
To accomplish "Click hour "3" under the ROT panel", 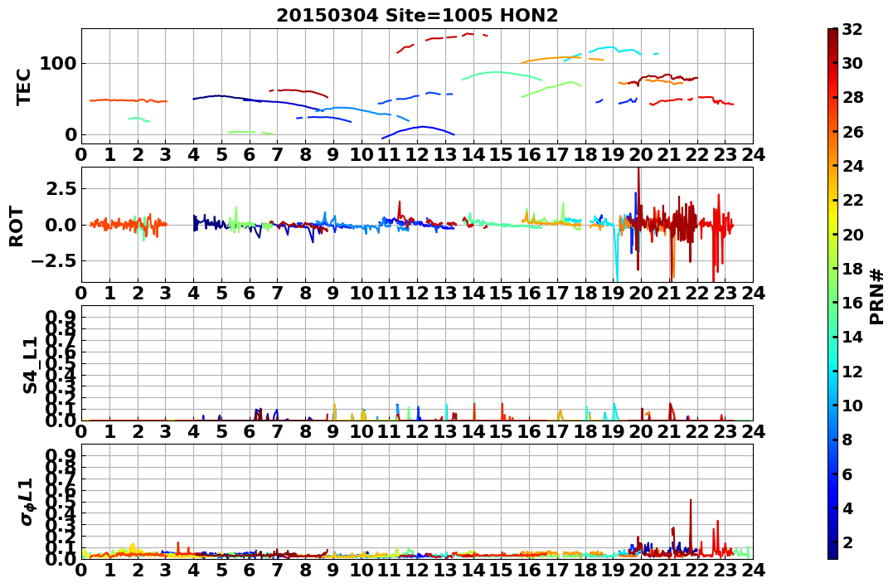I will click(x=166, y=293).
